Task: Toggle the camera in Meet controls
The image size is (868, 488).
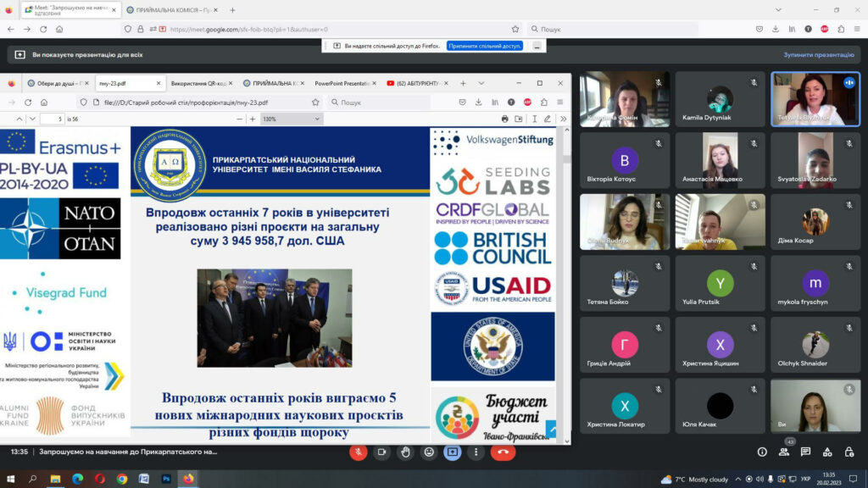Action: [382, 452]
